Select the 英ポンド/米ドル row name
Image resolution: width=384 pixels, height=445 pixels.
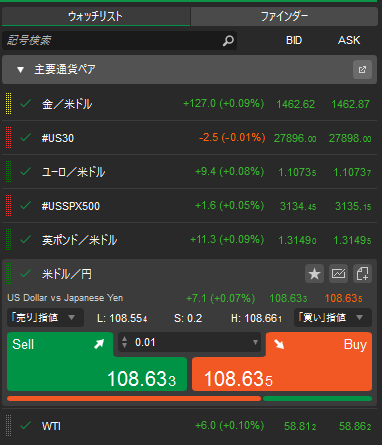[80, 240]
